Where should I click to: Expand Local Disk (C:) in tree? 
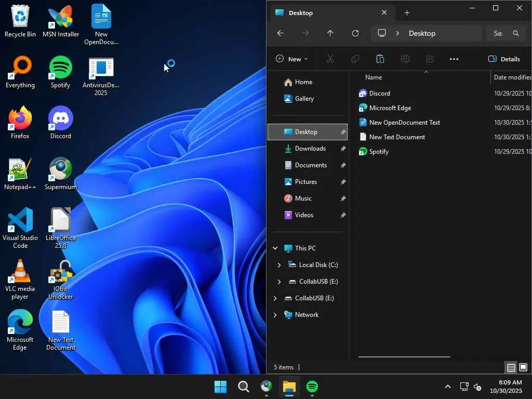pos(279,265)
